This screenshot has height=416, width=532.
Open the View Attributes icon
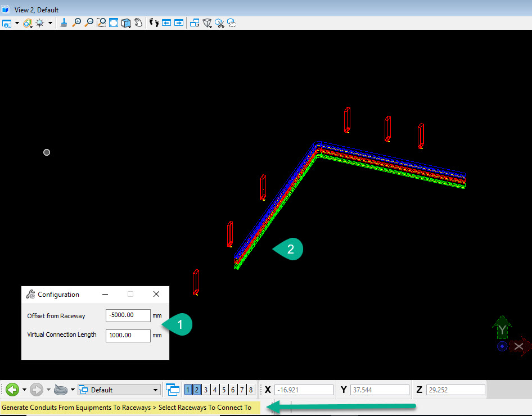point(7,23)
